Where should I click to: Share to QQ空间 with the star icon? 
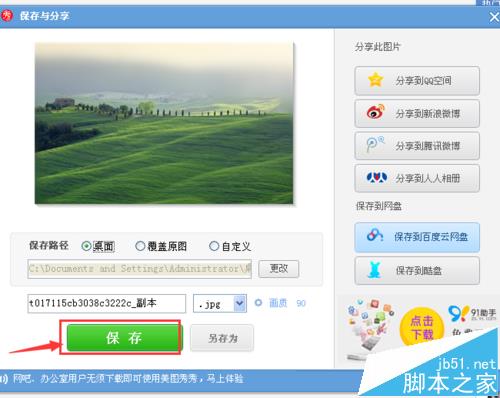375,80
